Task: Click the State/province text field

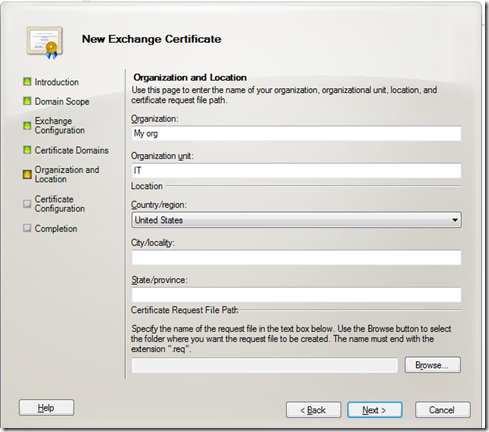Action: click(x=296, y=295)
